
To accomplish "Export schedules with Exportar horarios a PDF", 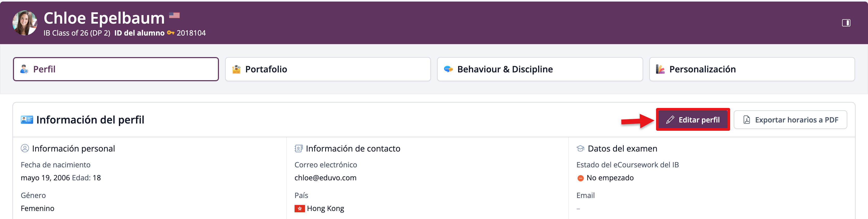I will (x=790, y=120).
